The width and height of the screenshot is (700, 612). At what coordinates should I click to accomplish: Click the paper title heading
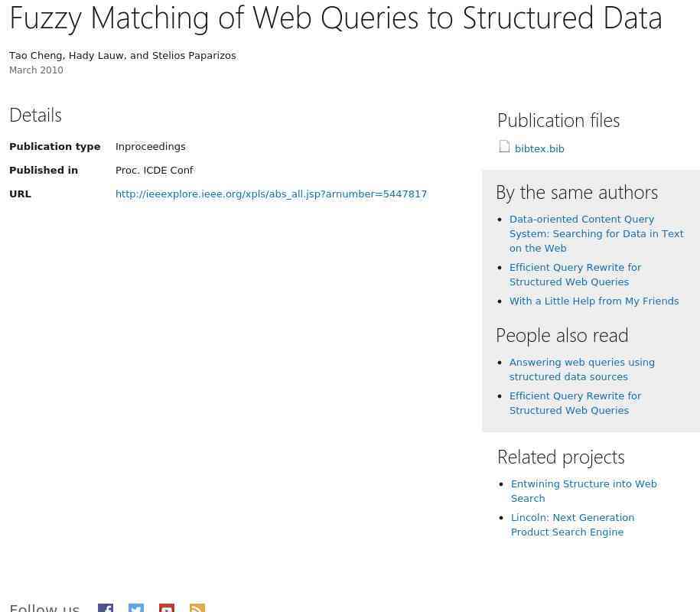(335, 18)
